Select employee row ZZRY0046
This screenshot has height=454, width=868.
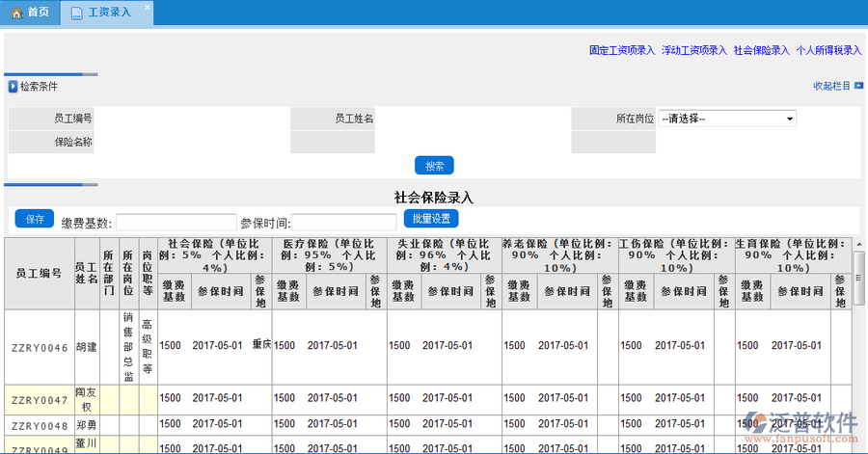point(40,347)
